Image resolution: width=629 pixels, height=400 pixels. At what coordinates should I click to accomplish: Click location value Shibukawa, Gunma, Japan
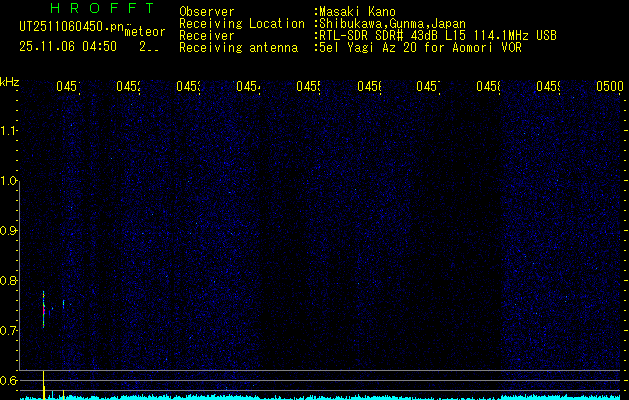[x=392, y=24]
